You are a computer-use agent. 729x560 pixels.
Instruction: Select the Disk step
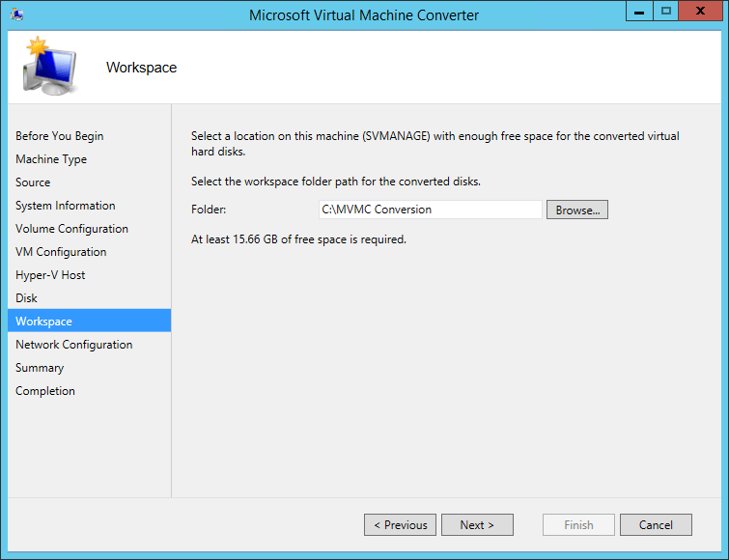(26, 298)
